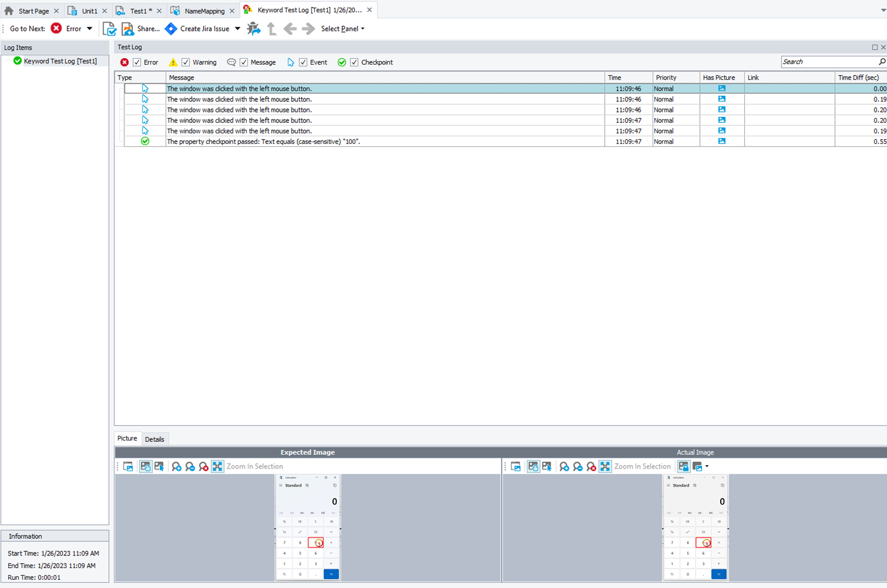
Task: Click the Share icon in the toolbar
Action: (x=128, y=28)
